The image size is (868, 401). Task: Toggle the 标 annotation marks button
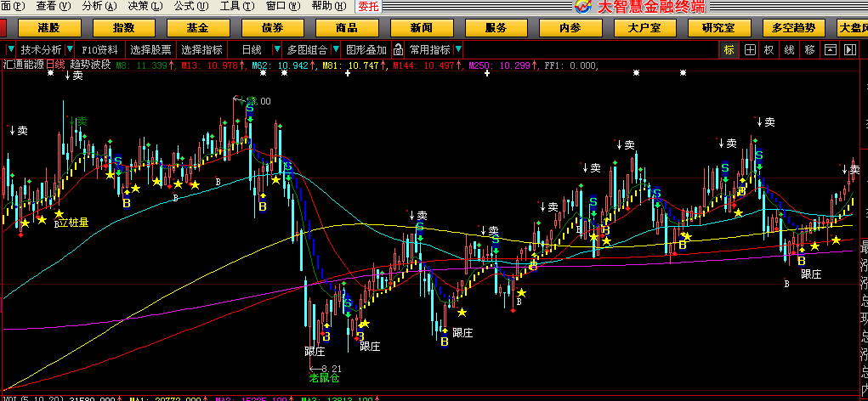pos(729,50)
